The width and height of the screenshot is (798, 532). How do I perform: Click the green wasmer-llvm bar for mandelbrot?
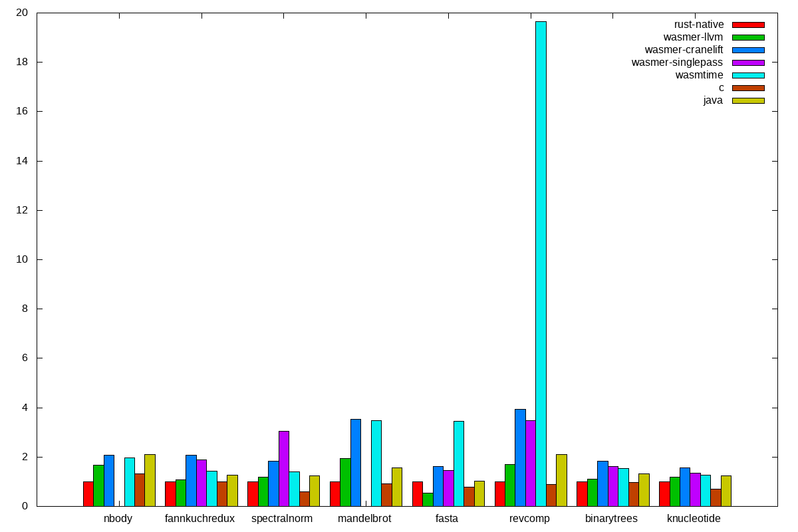(345, 482)
